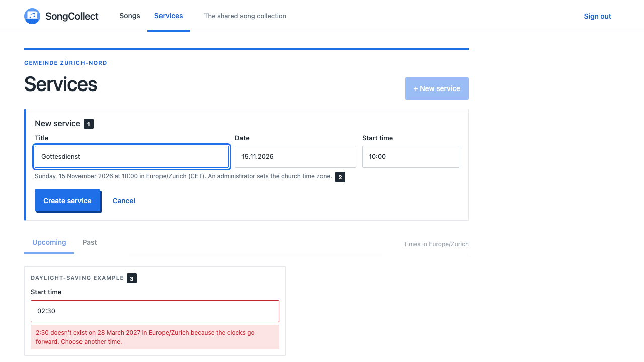644x362 pixels.
Task: Click the clocks go forward error message
Action: (x=155, y=337)
